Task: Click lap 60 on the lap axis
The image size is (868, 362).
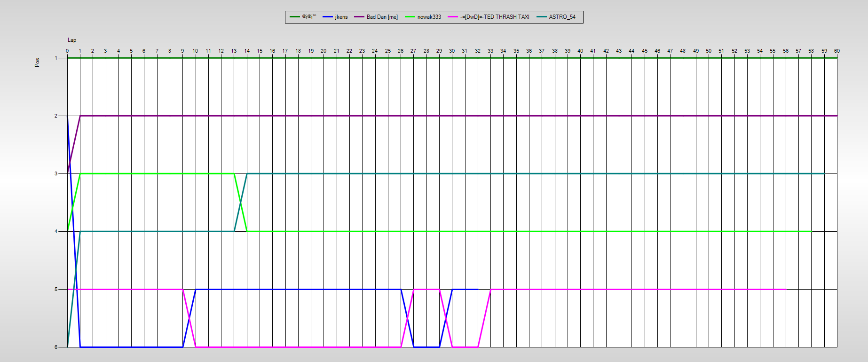Action: point(836,51)
